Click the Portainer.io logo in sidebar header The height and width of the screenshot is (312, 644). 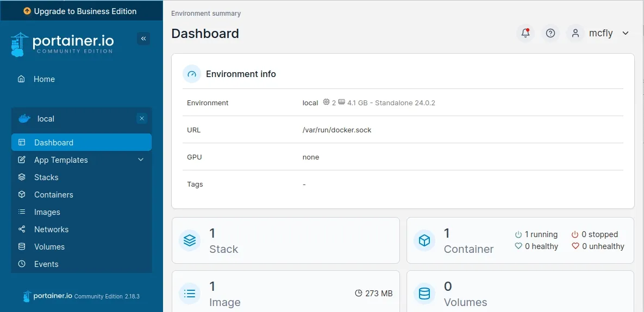pos(62,44)
